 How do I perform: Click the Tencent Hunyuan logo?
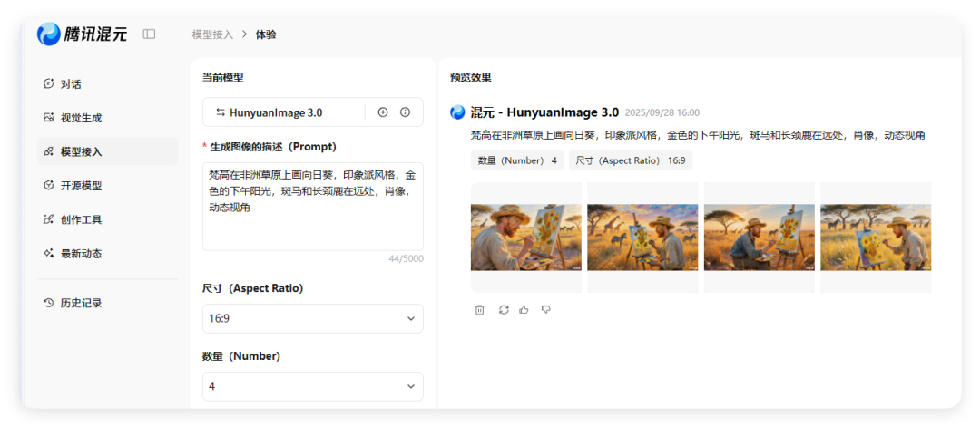(82, 34)
